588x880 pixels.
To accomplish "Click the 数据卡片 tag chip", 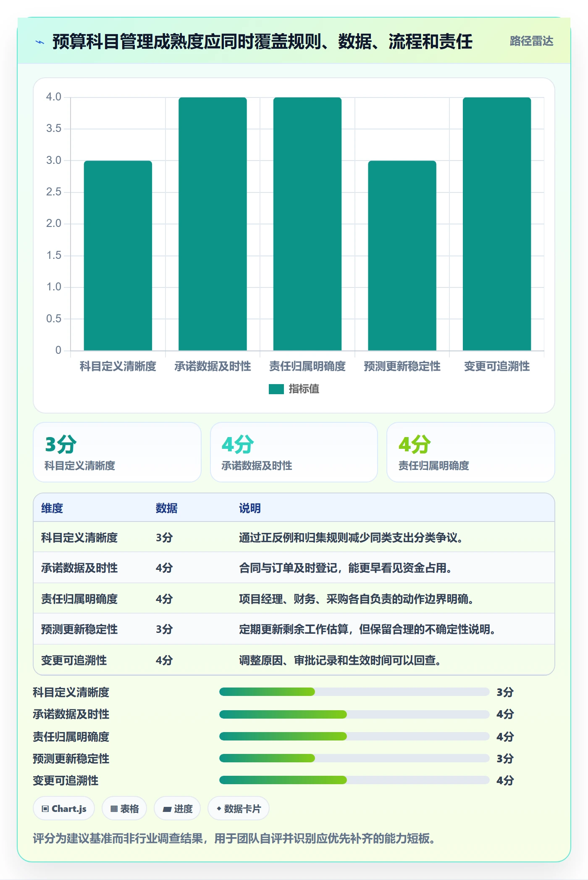I will [x=239, y=809].
